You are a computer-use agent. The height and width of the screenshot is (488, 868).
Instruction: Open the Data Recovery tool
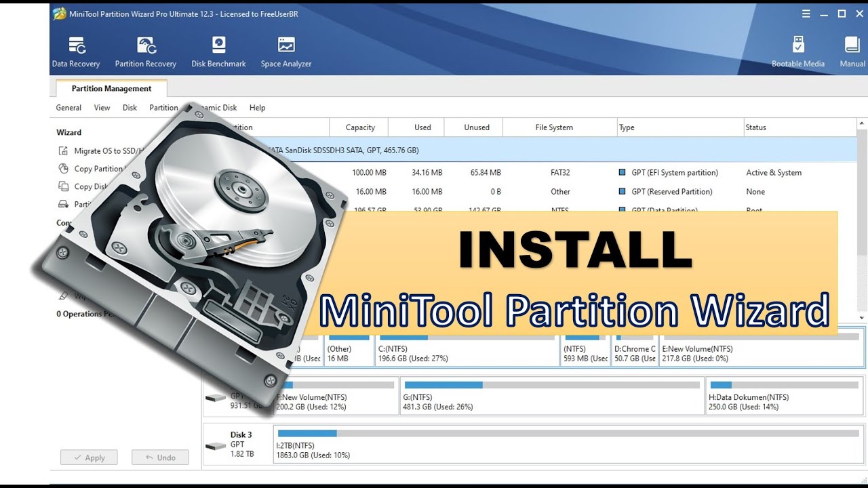pyautogui.click(x=76, y=53)
